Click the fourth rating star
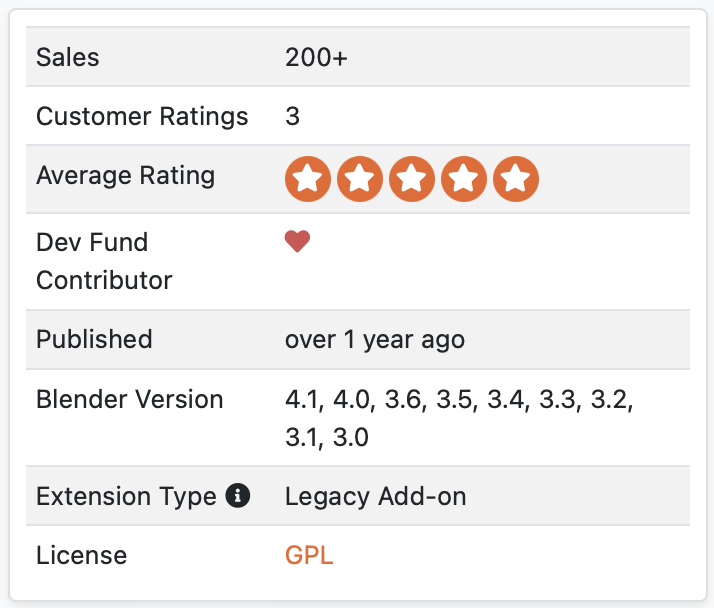This screenshot has height=608, width=714. (464, 179)
